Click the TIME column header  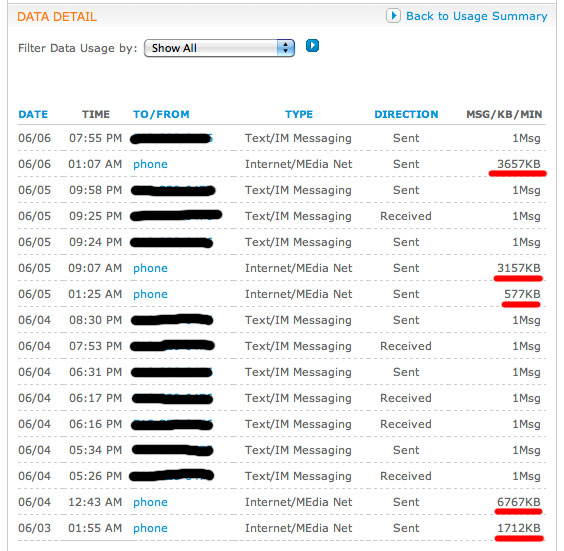96,114
